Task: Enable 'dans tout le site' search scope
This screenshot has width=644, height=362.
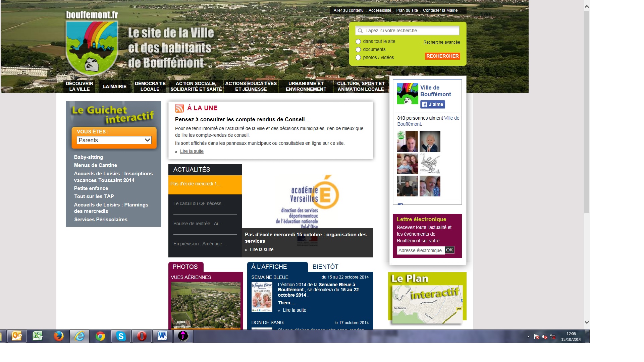Action: [x=358, y=41]
